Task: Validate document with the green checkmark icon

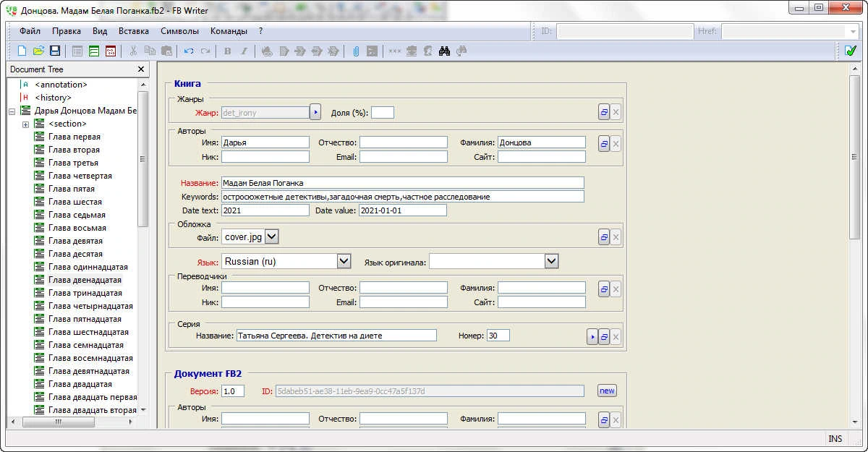Action: [x=851, y=51]
